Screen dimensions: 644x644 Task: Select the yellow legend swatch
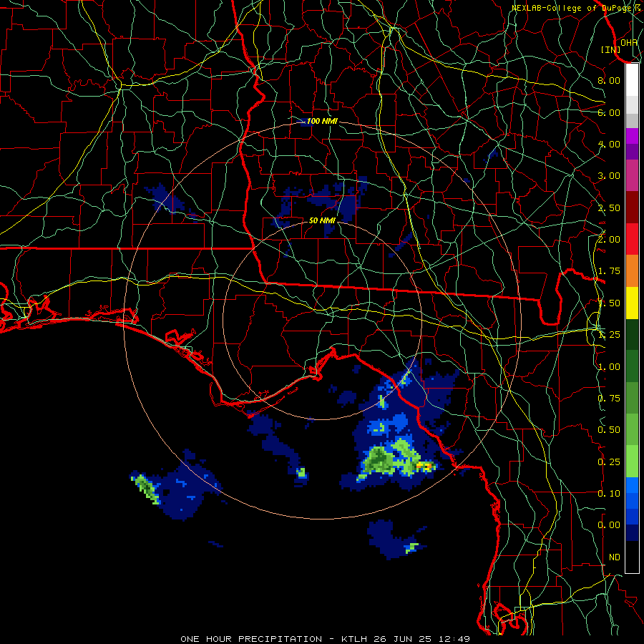tap(632, 303)
